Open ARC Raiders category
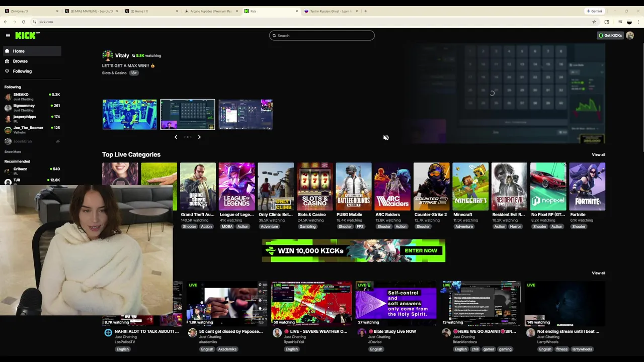 pos(392,187)
